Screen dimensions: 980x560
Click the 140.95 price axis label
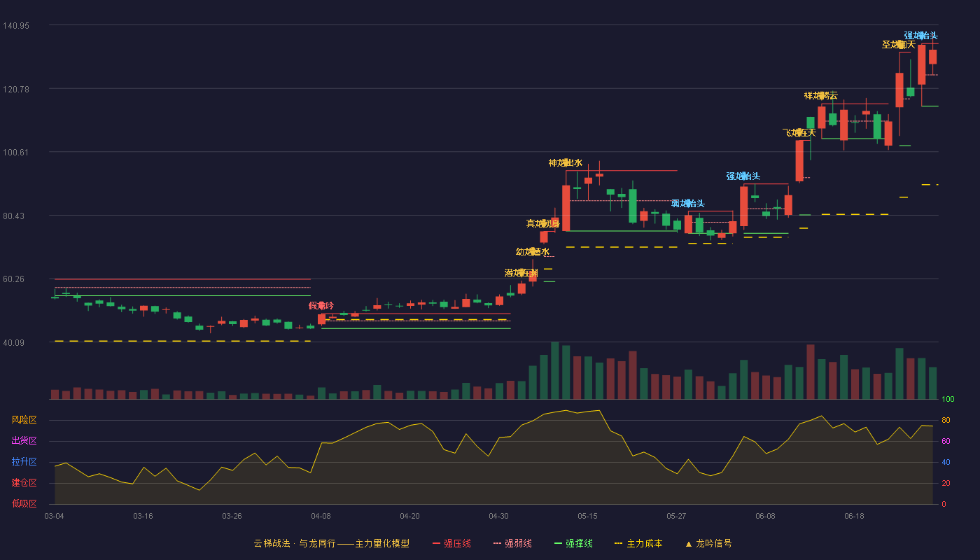[x=16, y=26]
